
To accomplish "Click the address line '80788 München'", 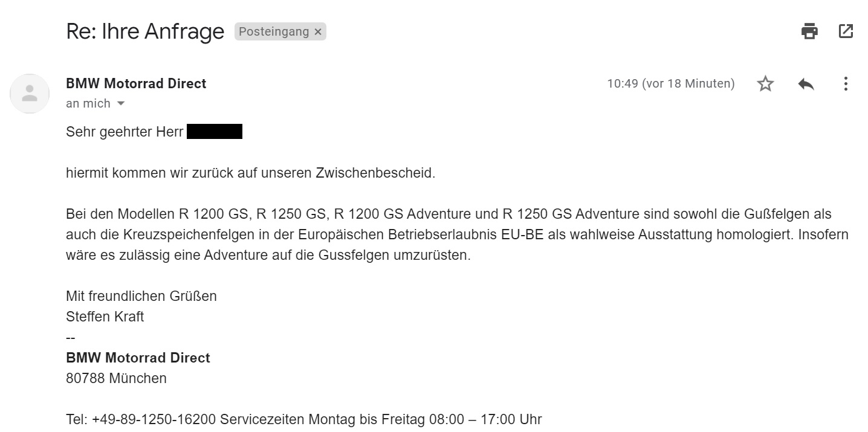I will point(116,379).
